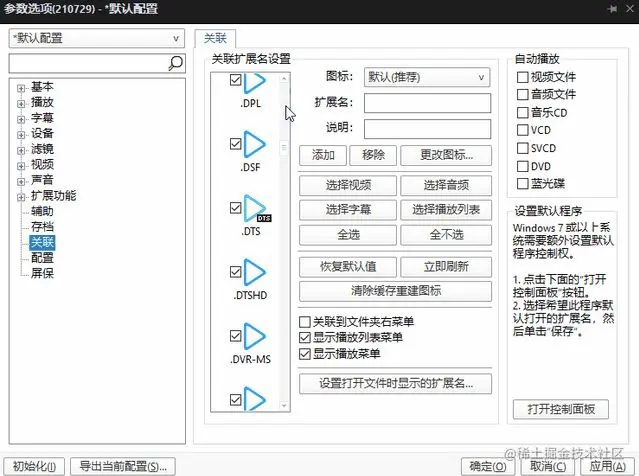Screen dimensions: 639x476
Task: Toggle 显示播放列表菜单 checkbox
Action: point(305,337)
